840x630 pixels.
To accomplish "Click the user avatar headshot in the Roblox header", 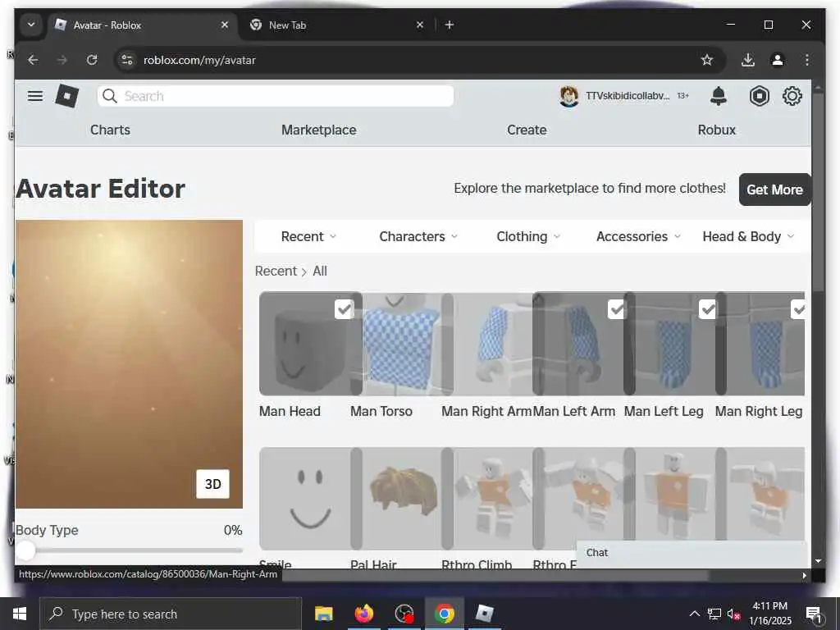I will coord(569,97).
